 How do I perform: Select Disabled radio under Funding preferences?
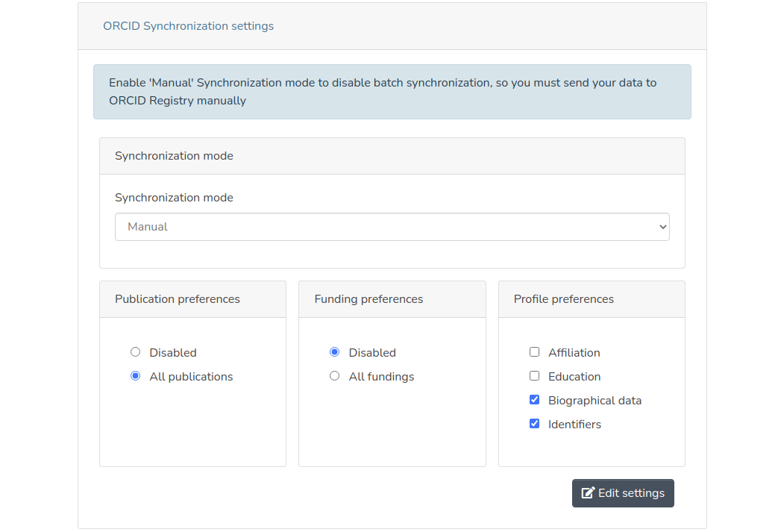(x=334, y=352)
